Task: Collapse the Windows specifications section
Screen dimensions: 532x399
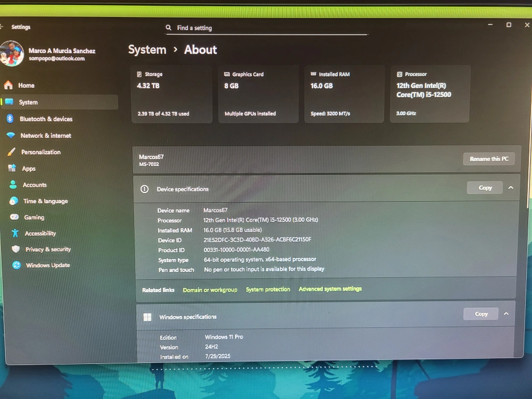Action: (x=506, y=313)
